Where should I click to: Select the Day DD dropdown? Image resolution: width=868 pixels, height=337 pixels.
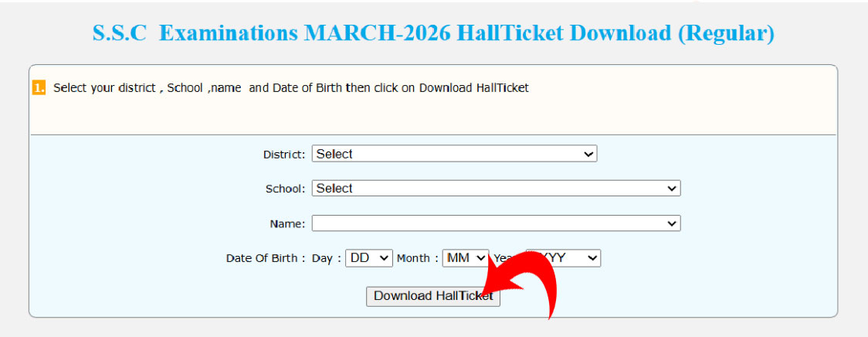click(369, 258)
